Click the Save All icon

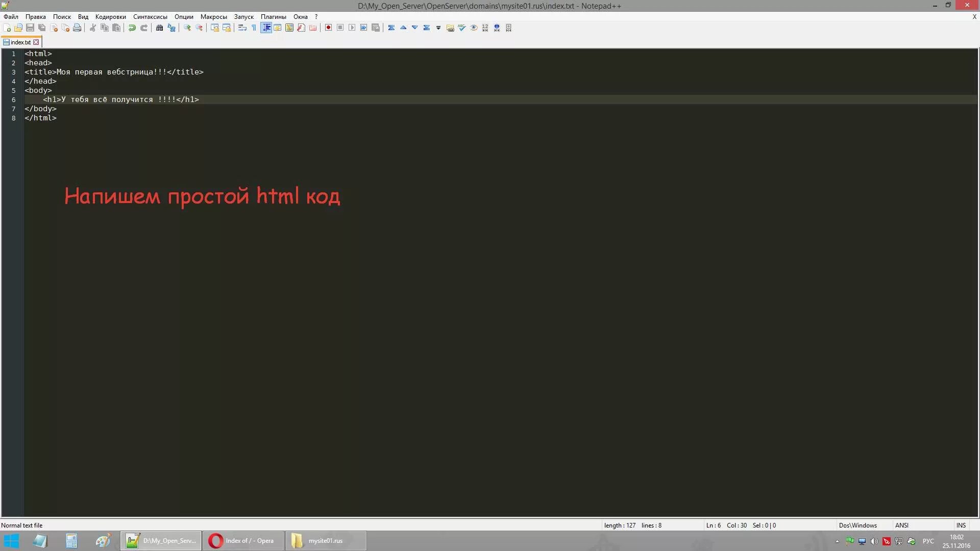[x=42, y=28]
